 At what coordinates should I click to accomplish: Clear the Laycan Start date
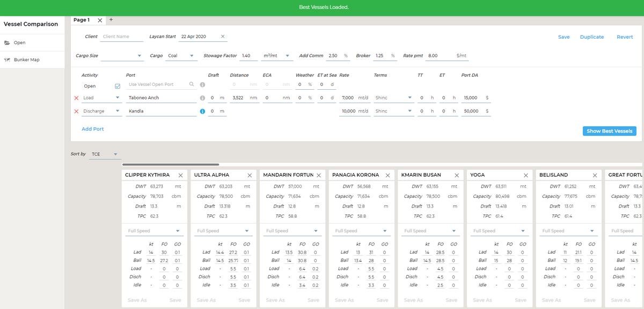coord(223,37)
